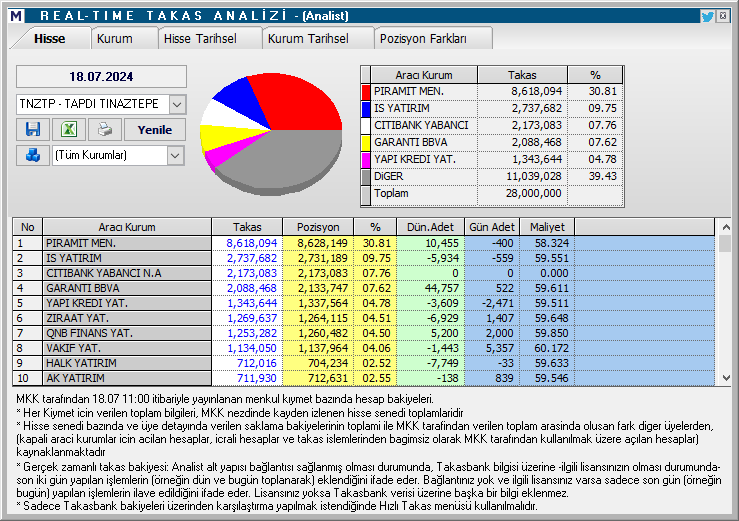
Task: Open the Kurum tab
Action: tap(115, 39)
